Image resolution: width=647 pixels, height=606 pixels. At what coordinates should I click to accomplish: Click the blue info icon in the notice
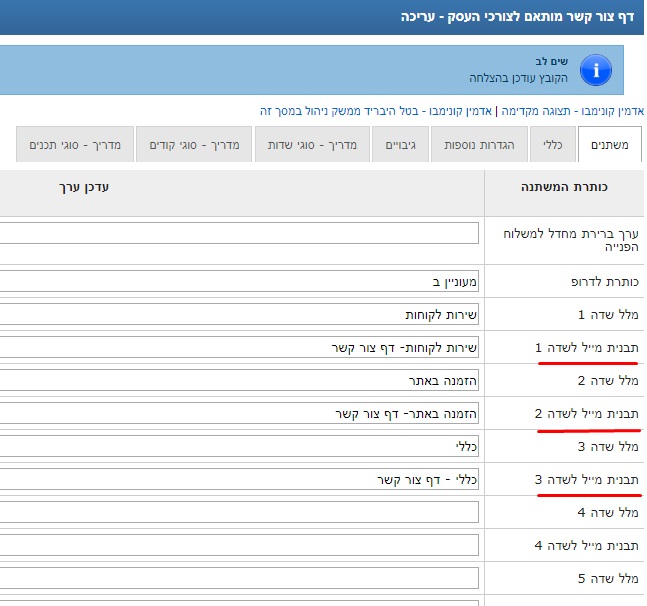595,70
